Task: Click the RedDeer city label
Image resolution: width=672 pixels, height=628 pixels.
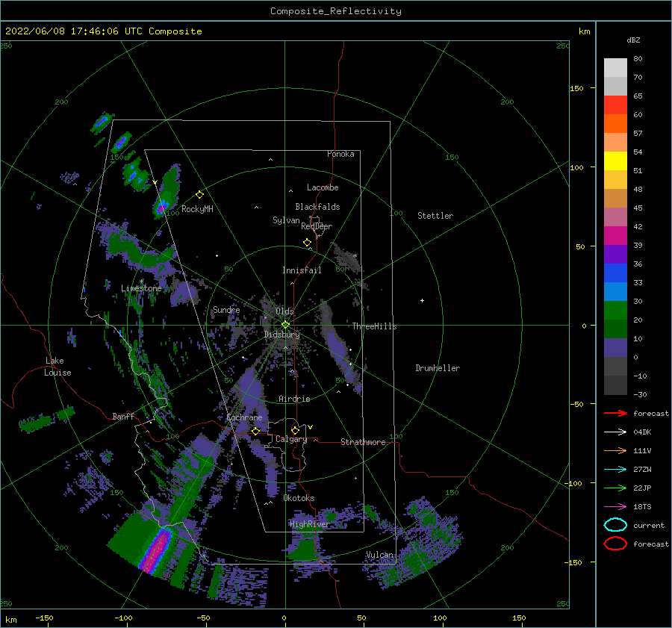Action: click(x=317, y=226)
